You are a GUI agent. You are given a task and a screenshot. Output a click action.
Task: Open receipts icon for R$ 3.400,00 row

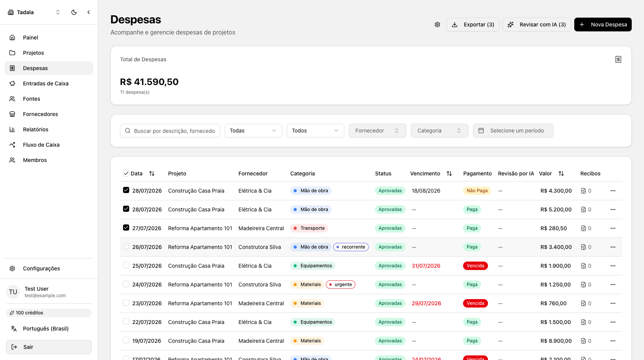[x=583, y=247]
